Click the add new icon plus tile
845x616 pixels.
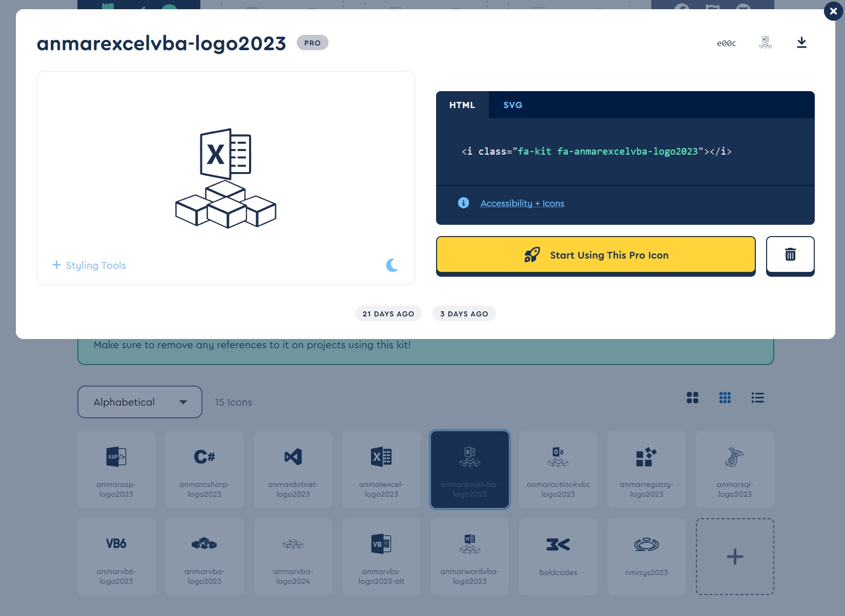point(734,557)
